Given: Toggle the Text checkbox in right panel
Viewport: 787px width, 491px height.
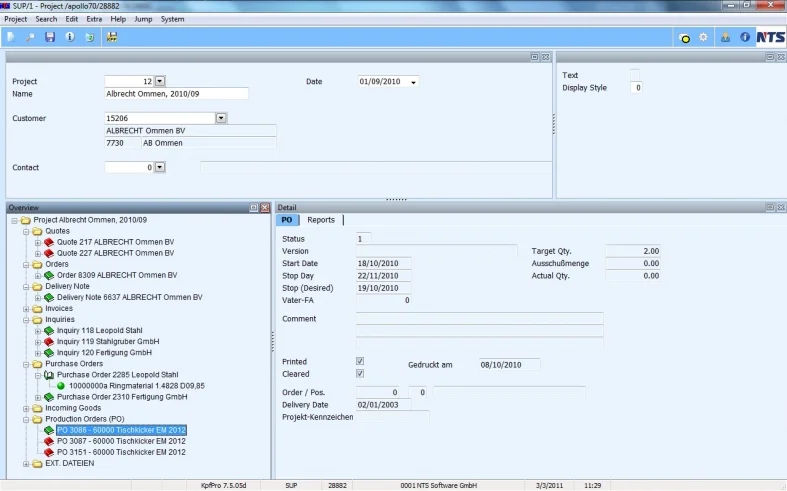Looking at the screenshot, I should tap(635, 75).
